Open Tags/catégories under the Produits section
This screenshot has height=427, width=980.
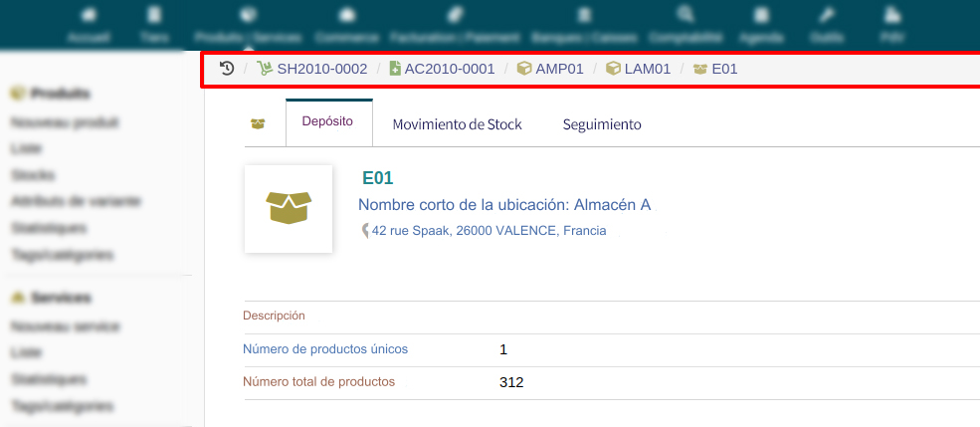62,255
